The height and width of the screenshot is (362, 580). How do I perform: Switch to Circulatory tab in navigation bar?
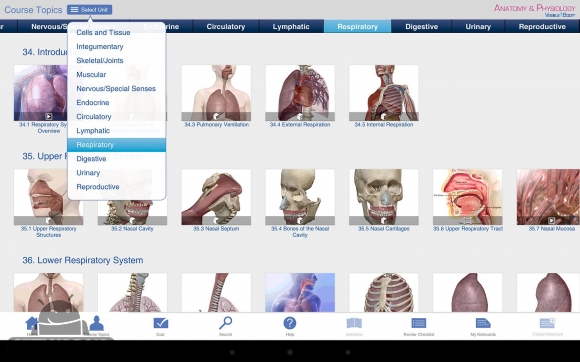click(x=226, y=27)
